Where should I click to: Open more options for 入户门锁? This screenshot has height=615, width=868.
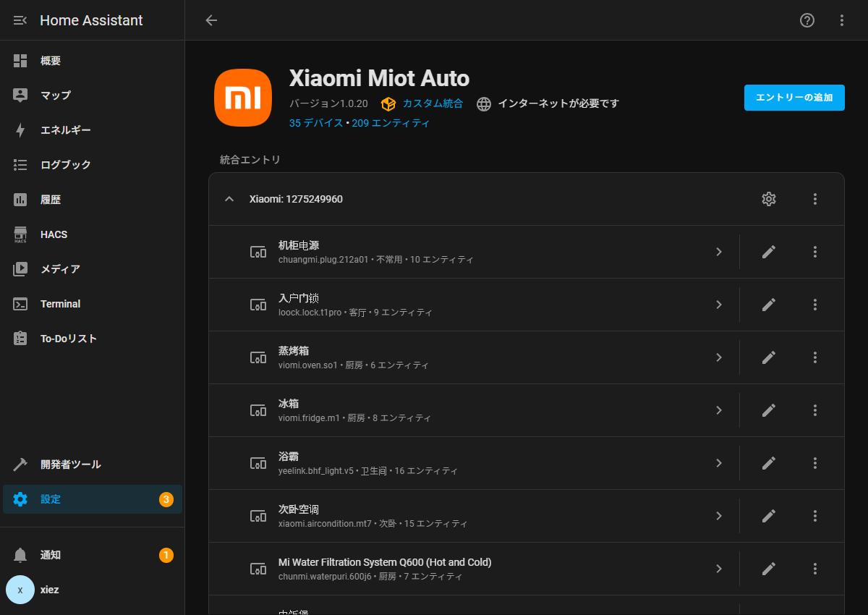point(815,305)
